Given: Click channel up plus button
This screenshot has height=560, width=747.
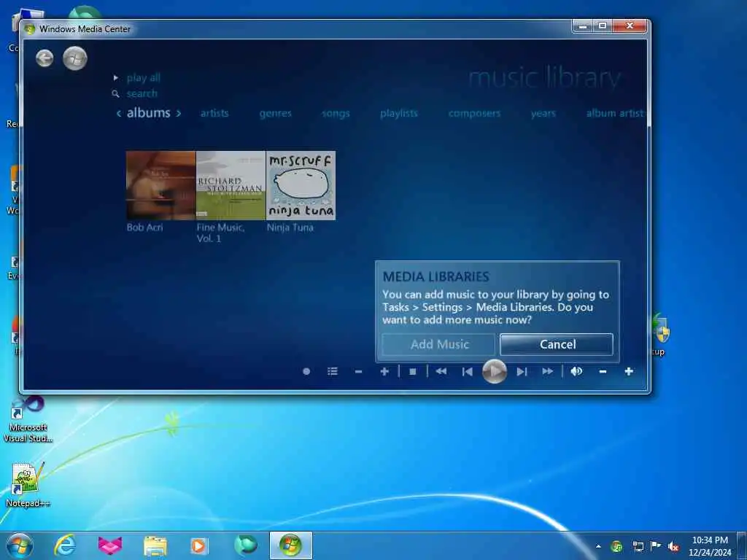Looking at the screenshot, I should point(384,371).
